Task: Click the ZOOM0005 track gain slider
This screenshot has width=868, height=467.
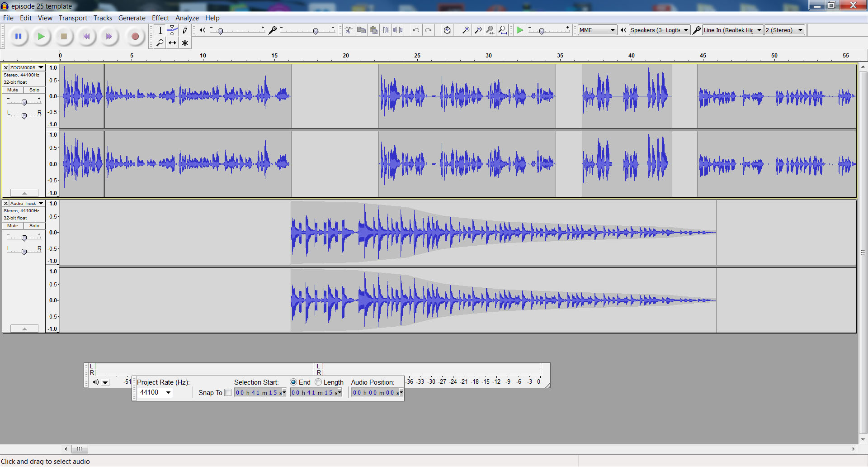Action: click(x=24, y=102)
